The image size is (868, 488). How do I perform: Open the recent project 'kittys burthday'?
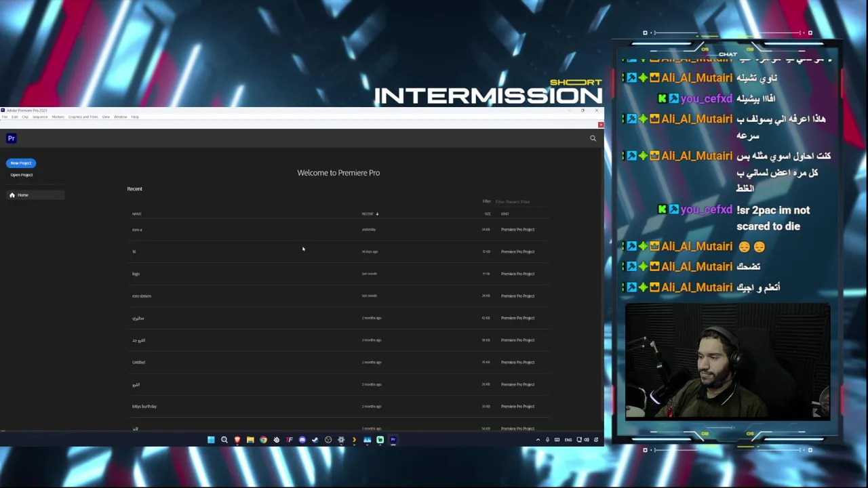339,407
